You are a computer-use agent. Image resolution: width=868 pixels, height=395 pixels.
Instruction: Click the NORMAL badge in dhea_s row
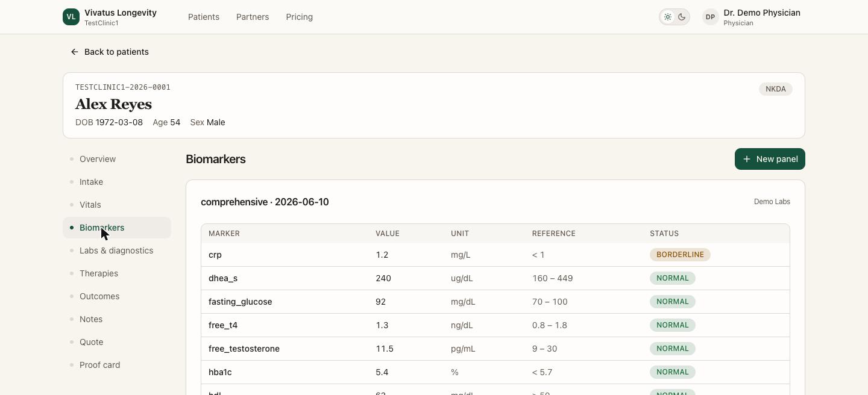(x=673, y=278)
